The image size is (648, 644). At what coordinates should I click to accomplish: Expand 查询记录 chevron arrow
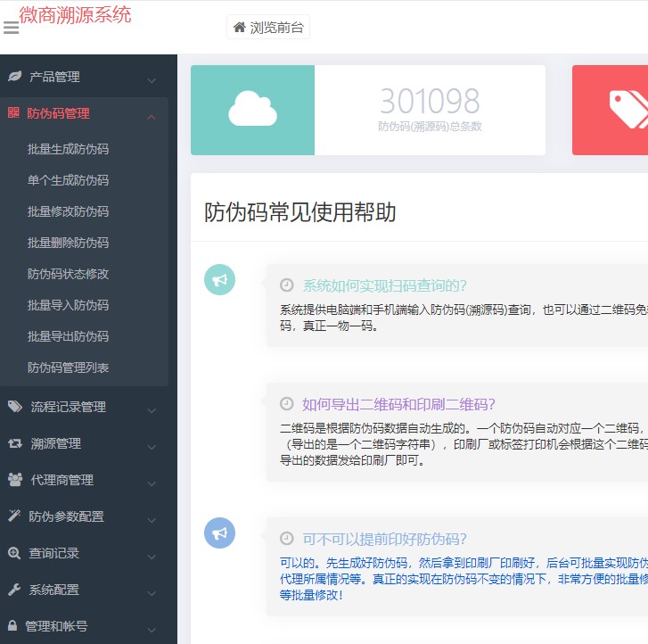pyautogui.click(x=152, y=557)
